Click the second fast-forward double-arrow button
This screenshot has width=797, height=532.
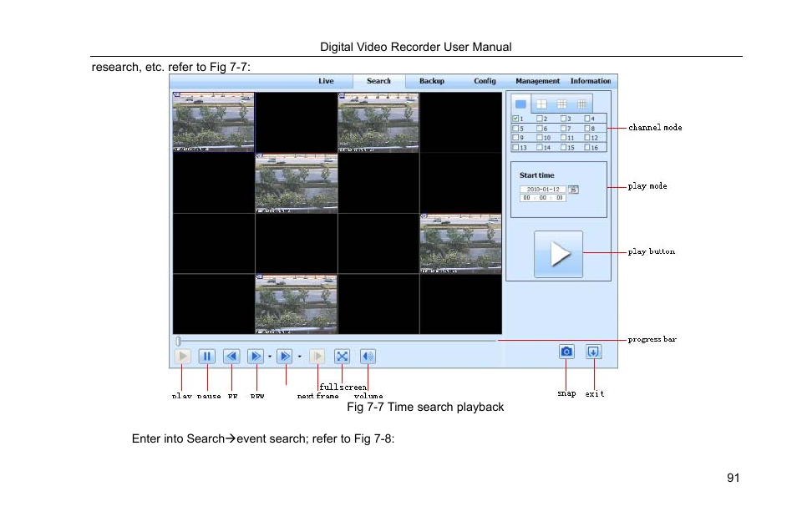[x=285, y=357]
